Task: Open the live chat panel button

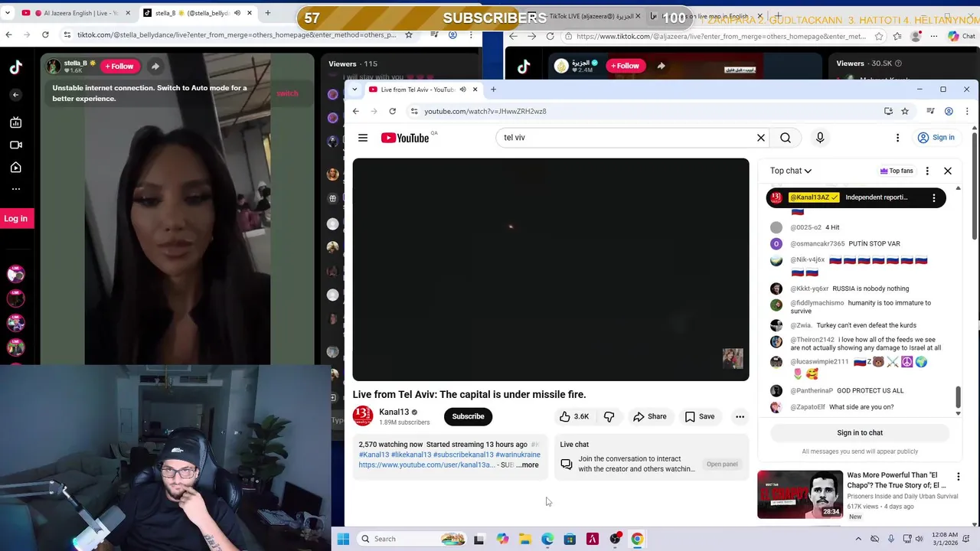Action: pyautogui.click(x=722, y=465)
